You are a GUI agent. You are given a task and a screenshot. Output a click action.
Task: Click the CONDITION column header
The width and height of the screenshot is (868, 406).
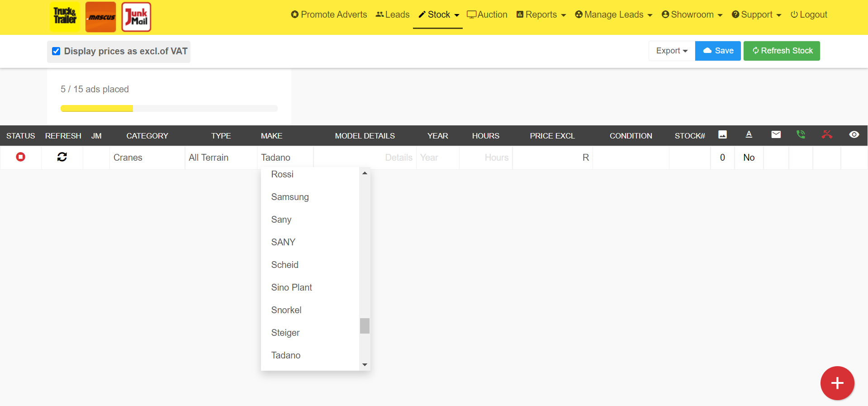(631, 136)
